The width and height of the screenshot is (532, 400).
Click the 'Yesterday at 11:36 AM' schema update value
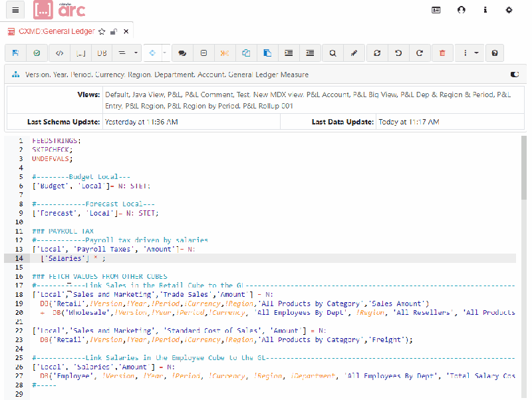141,122
